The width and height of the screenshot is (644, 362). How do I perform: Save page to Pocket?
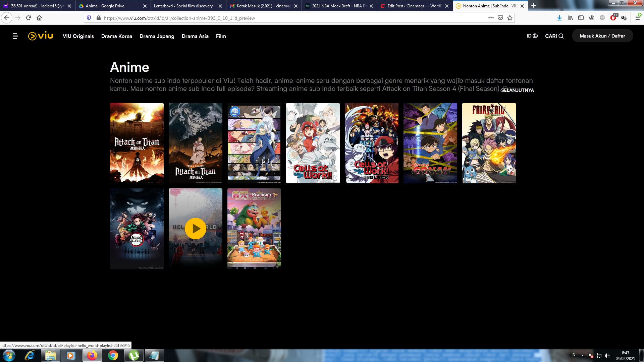coord(500,18)
